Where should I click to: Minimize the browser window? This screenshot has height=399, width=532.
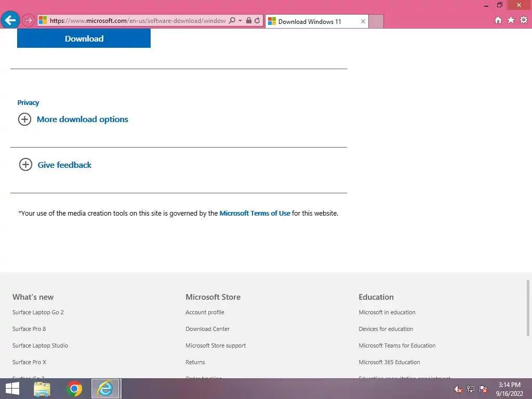pos(486,5)
